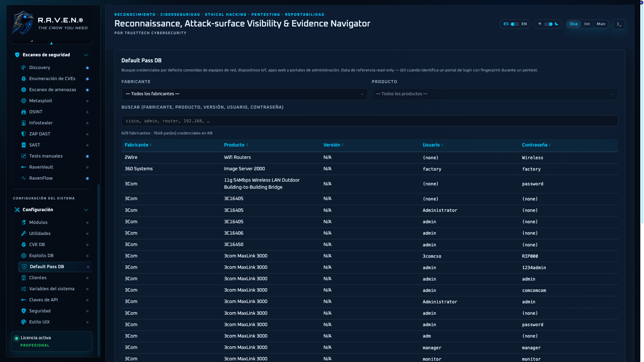Select the Man theme tab
This screenshot has height=362, width=644.
601,24
